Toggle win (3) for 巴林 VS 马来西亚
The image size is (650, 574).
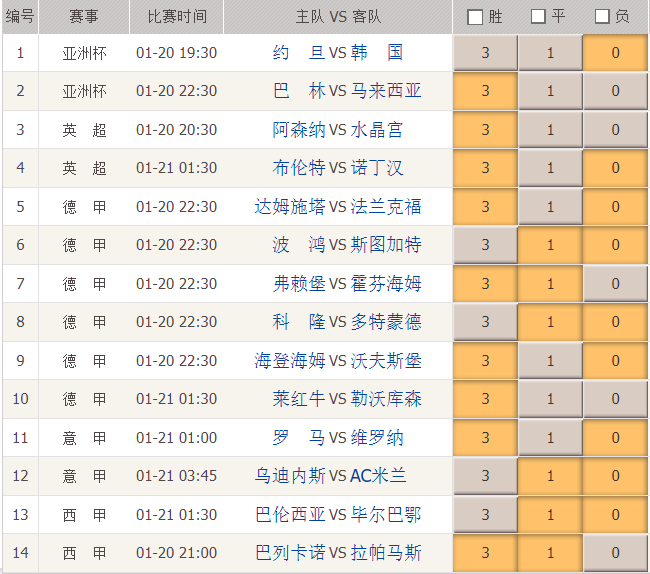[x=485, y=91]
